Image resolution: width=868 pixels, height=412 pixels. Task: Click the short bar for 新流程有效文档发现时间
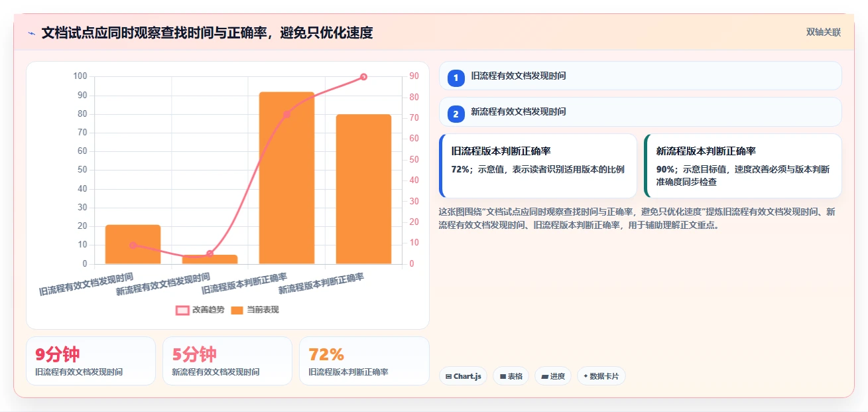pyautogui.click(x=210, y=259)
